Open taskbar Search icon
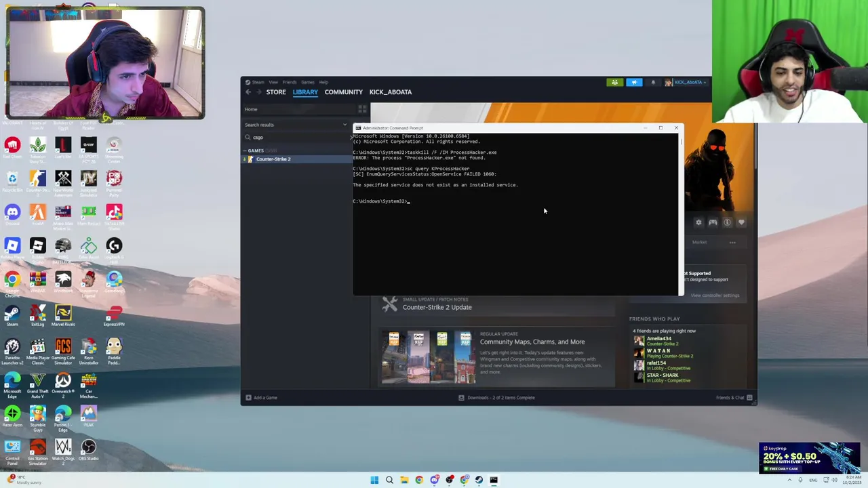Screen dimensions: 868x488 [389, 480]
